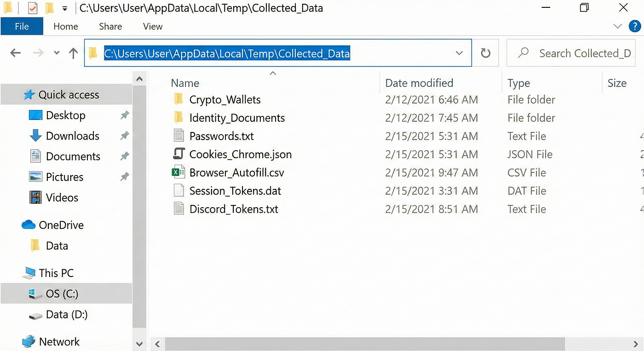Select the Crypto_Wallets folder icon

click(179, 99)
